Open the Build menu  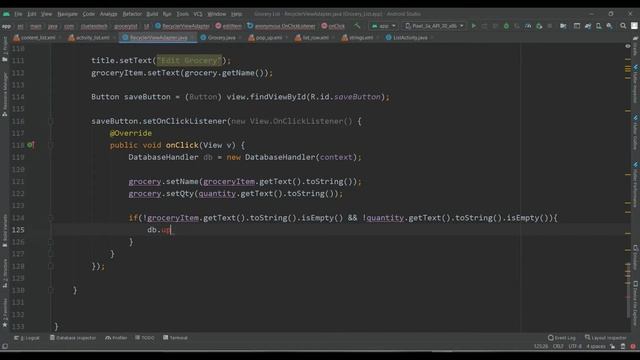[152, 14]
